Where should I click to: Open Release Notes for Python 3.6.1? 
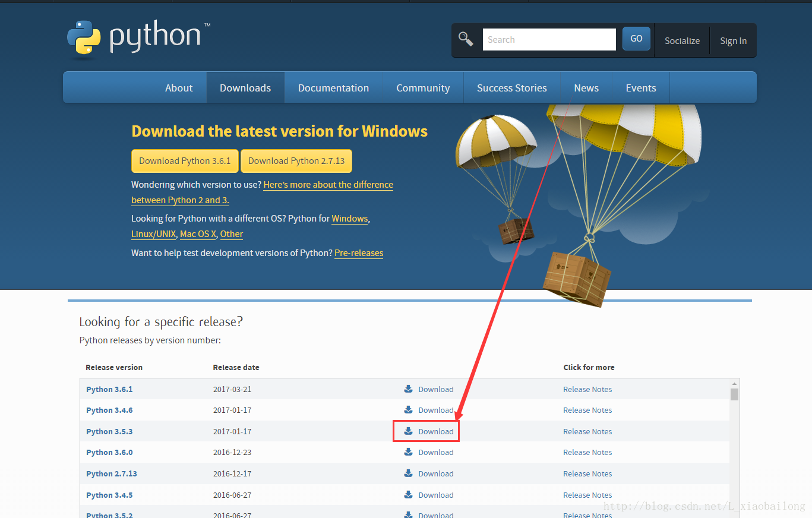point(587,389)
